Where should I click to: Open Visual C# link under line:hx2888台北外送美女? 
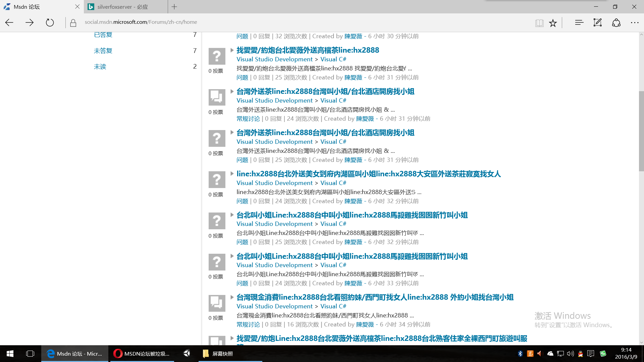point(333,183)
